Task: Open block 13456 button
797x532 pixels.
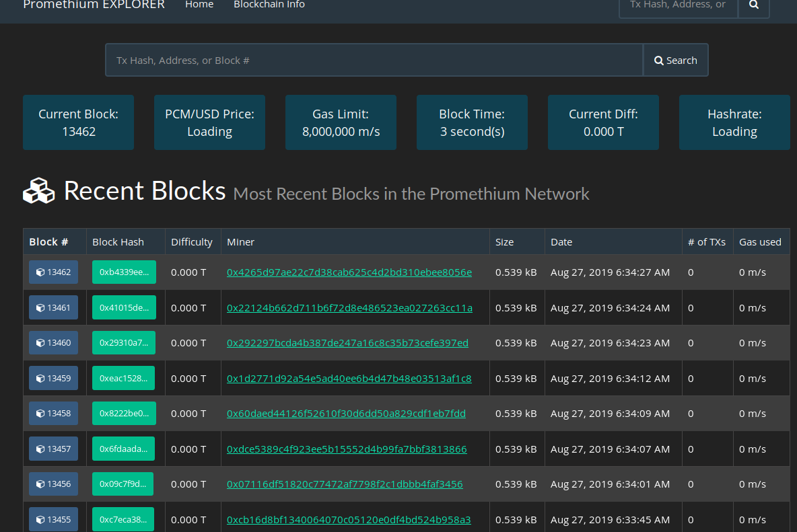Action: pos(53,484)
